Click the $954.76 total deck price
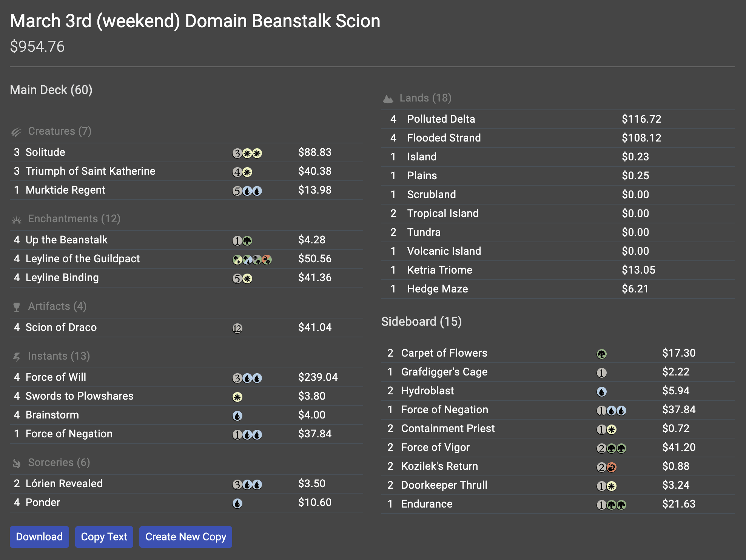746x560 pixels. (x=37, y=46)
